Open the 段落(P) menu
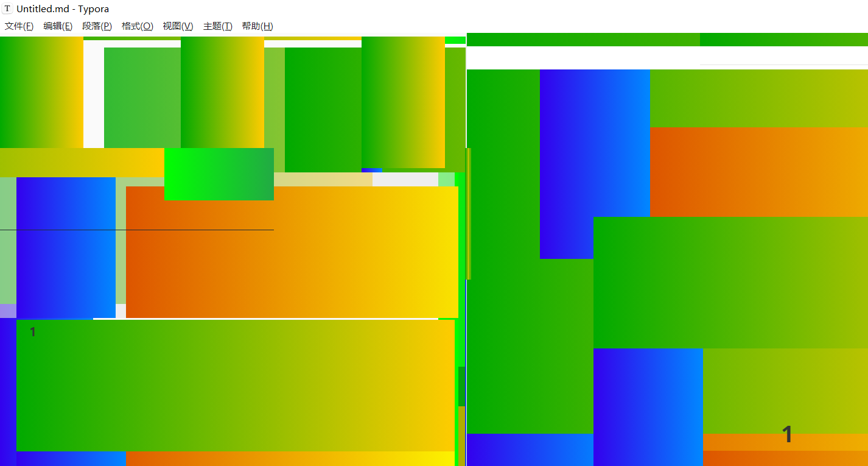This screenshot has width=868, height=466. [97, 26]
